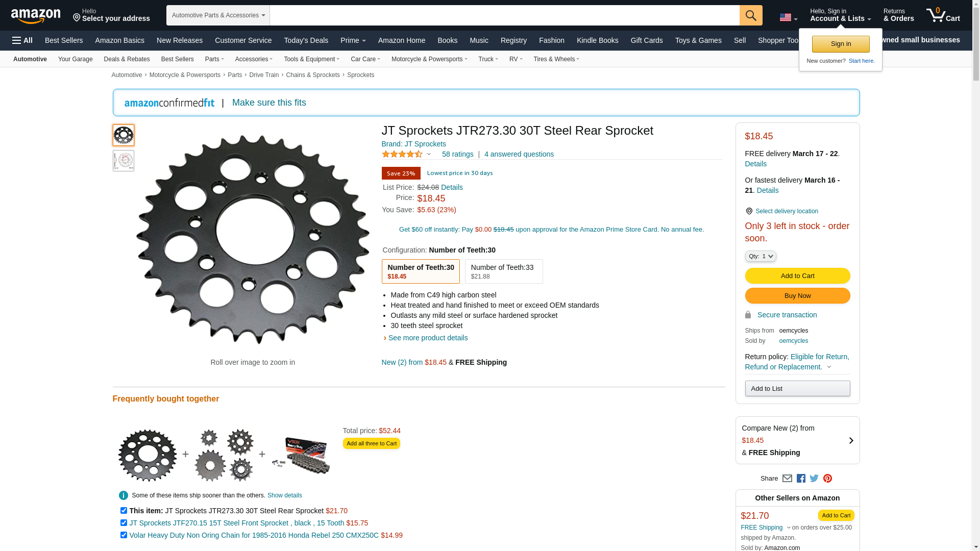Share on Facebook icon

click(801, 479)
